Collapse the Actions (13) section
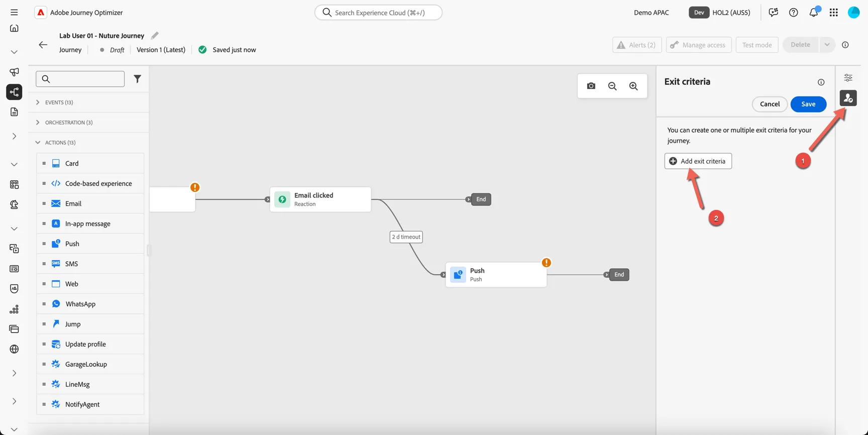Screen dimensions: 868x435 click(x=55, y=143)
